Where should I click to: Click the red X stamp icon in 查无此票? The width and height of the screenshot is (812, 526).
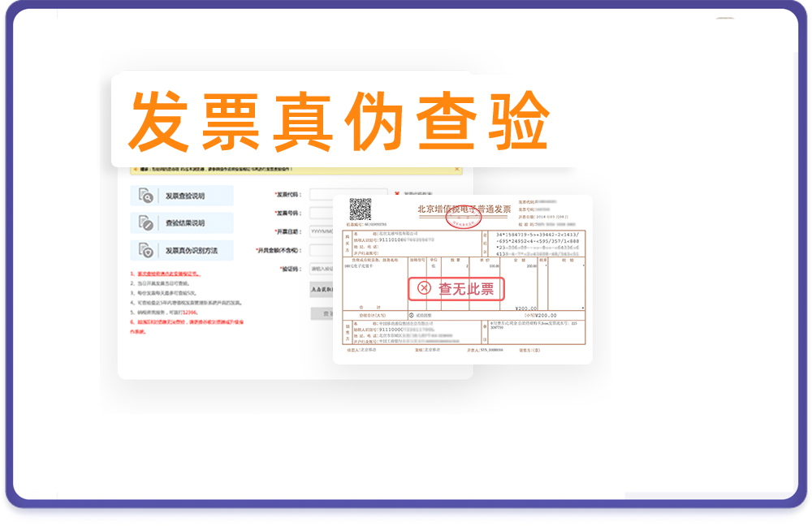point(423,287)
